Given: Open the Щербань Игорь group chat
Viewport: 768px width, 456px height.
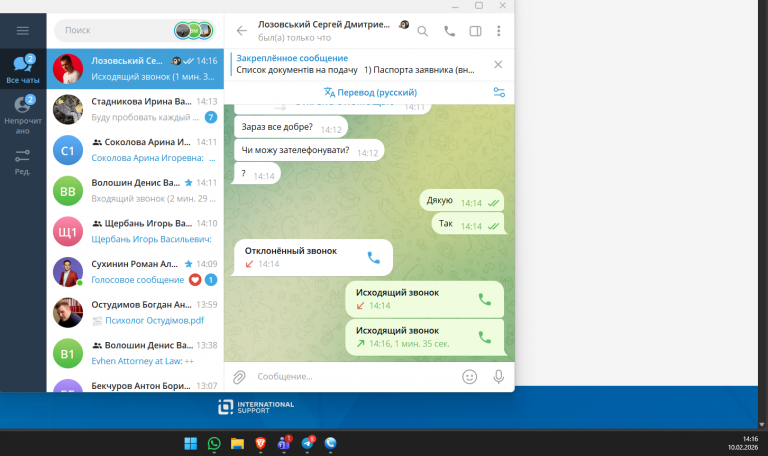Looking at the screenshot, I should coord(135,231).
